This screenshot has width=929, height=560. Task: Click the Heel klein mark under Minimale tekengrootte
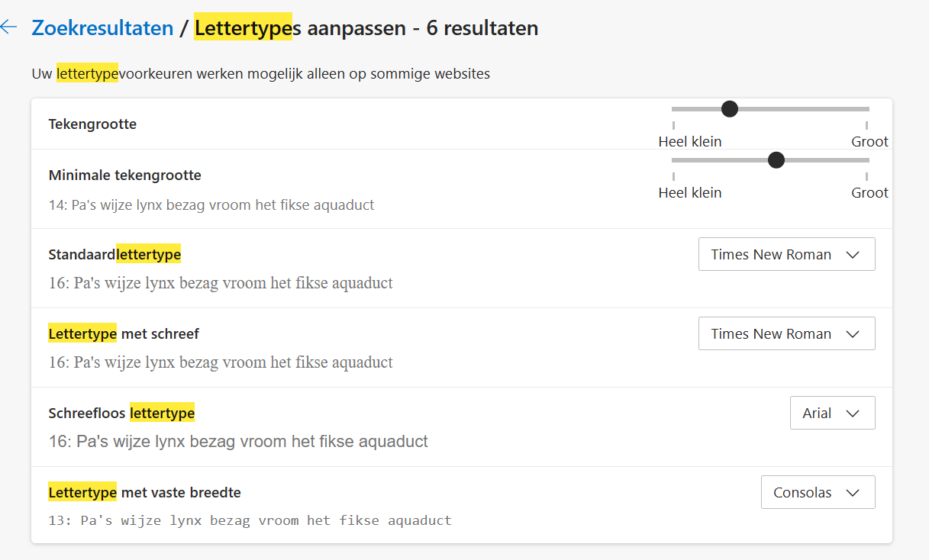click(689, 192)
